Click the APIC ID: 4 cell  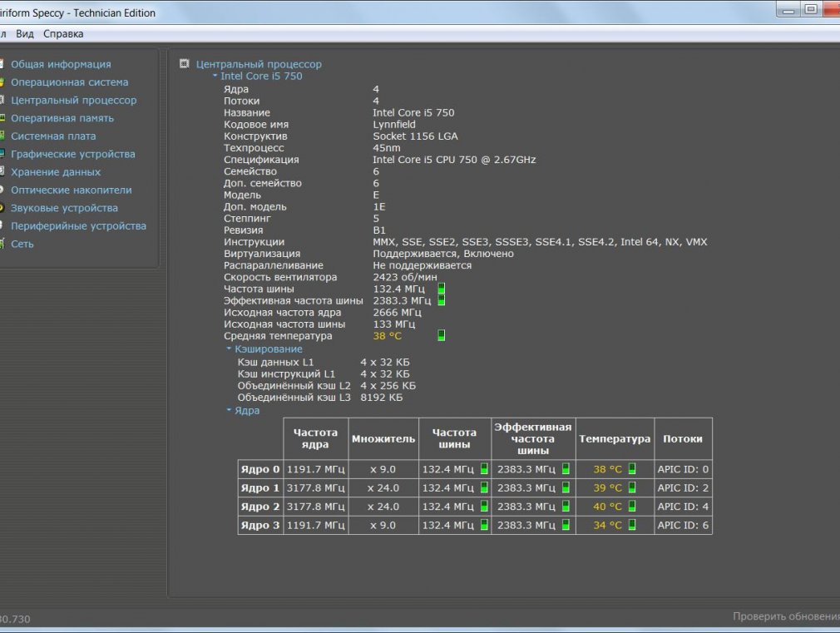coord(683,507)
